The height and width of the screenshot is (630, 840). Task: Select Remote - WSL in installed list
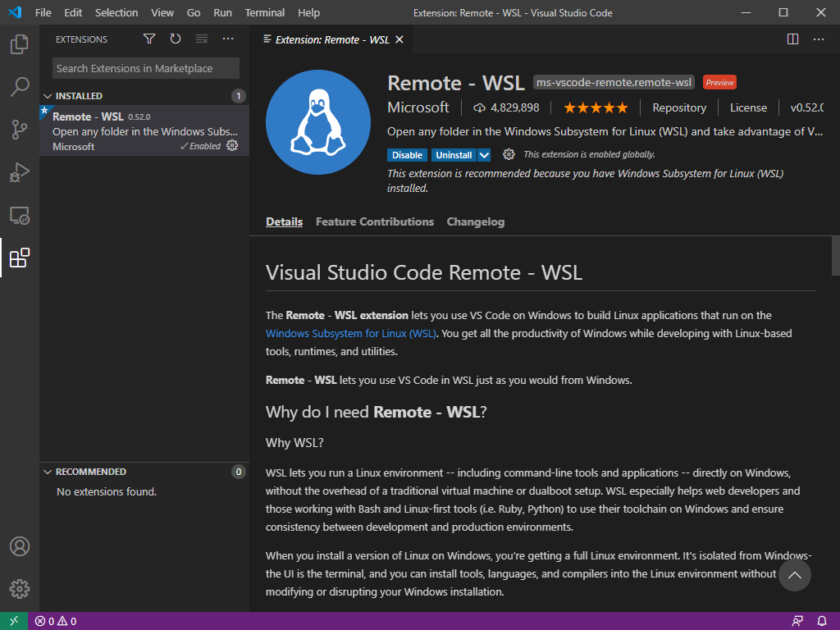pos(144,130)
